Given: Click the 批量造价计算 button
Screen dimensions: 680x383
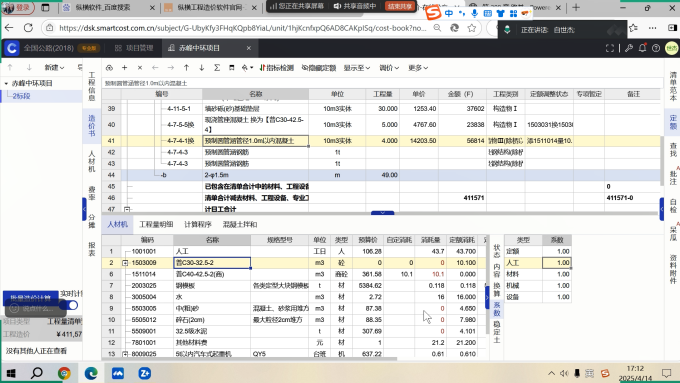Looking at the screenshot, I should tap(31, 298).
